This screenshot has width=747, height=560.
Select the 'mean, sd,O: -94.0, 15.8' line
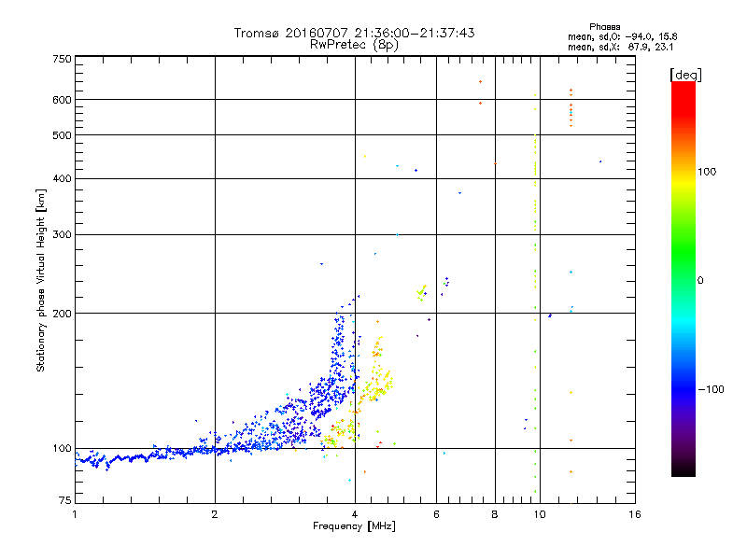coord(622,36)
